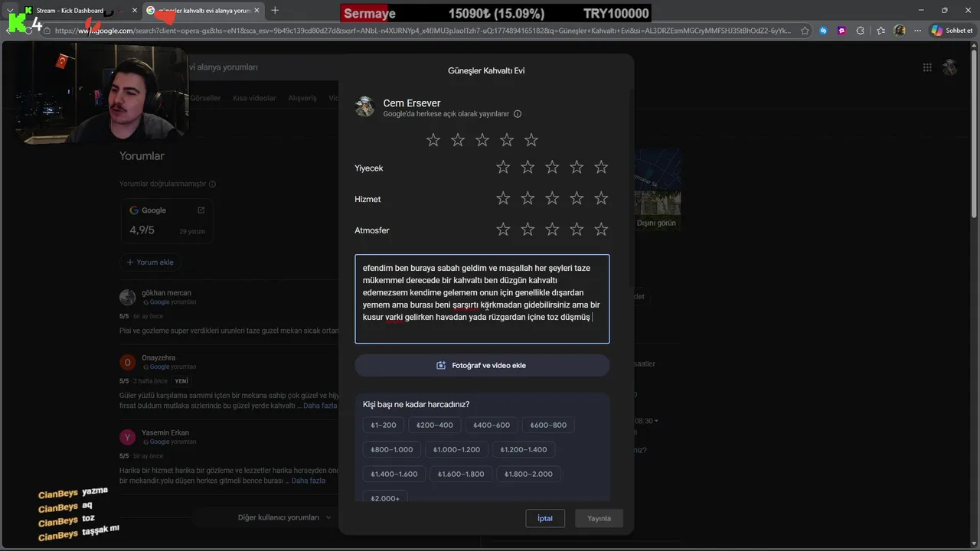This screenshot has height=551, width=980.
Task: Open the Google apps grid
Action: 927,67
